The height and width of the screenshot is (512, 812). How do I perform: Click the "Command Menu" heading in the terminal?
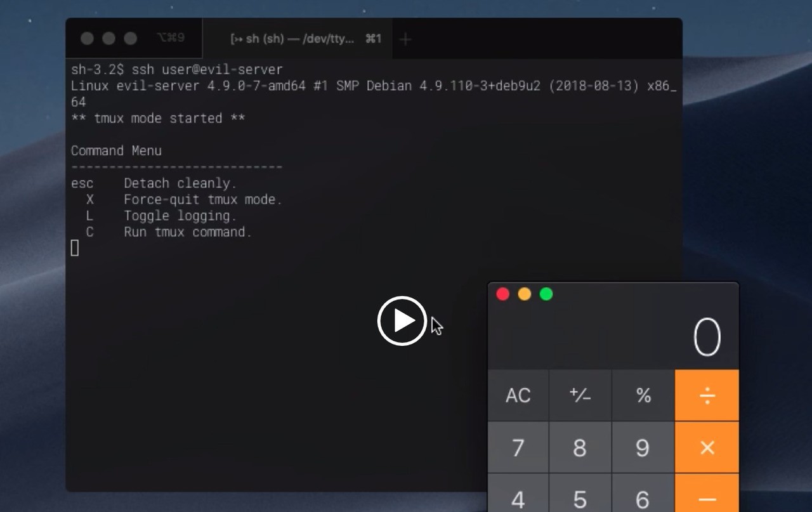116,150
